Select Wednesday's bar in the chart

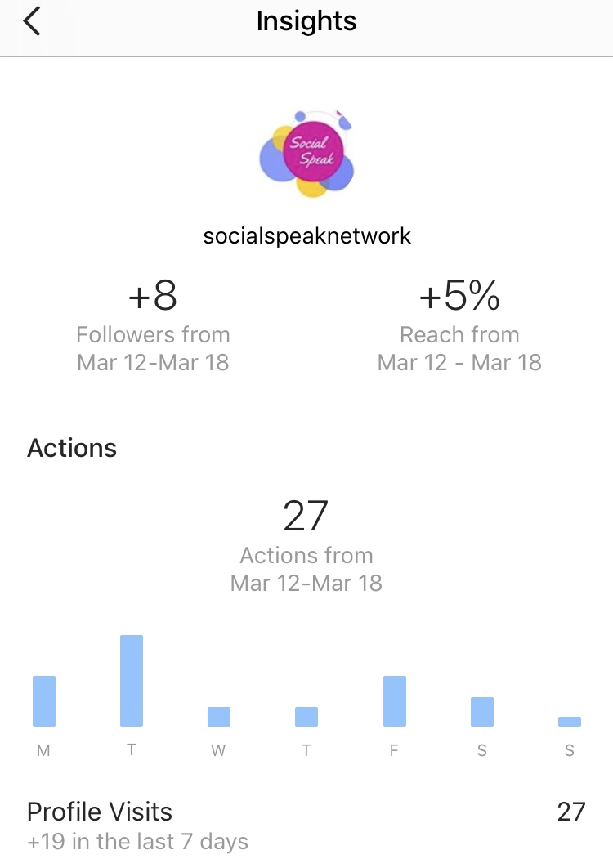click(219, 717)
